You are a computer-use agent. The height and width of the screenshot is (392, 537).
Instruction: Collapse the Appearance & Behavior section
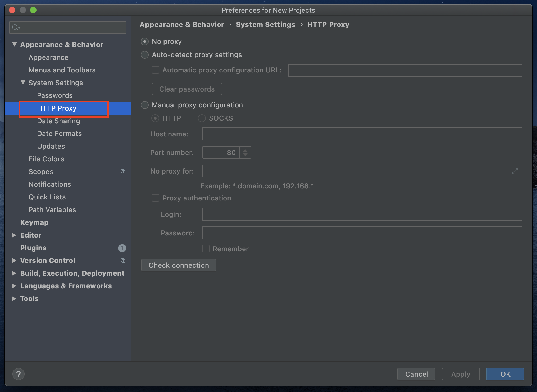coord(15,44)
